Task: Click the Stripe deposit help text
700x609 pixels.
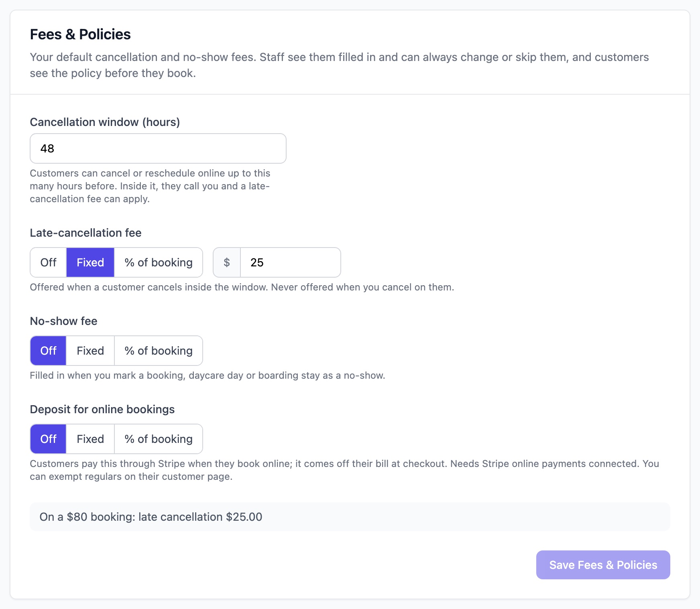Action: tap(344, 470)
